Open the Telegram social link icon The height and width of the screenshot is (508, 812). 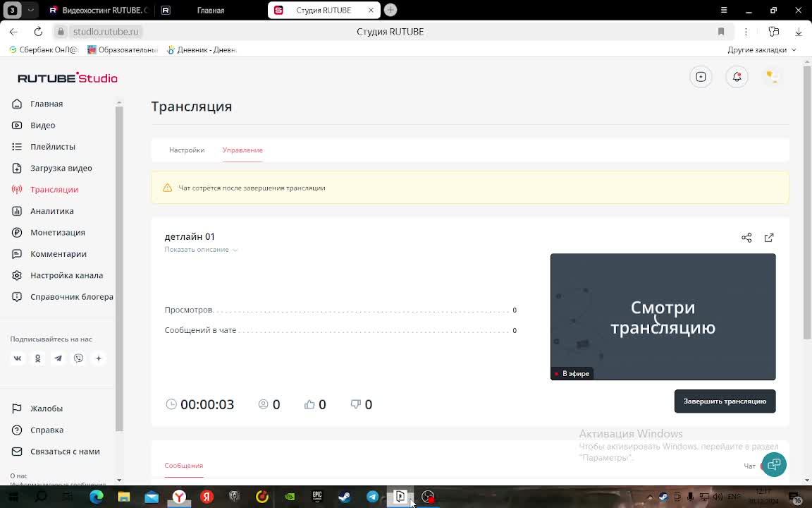58,358
